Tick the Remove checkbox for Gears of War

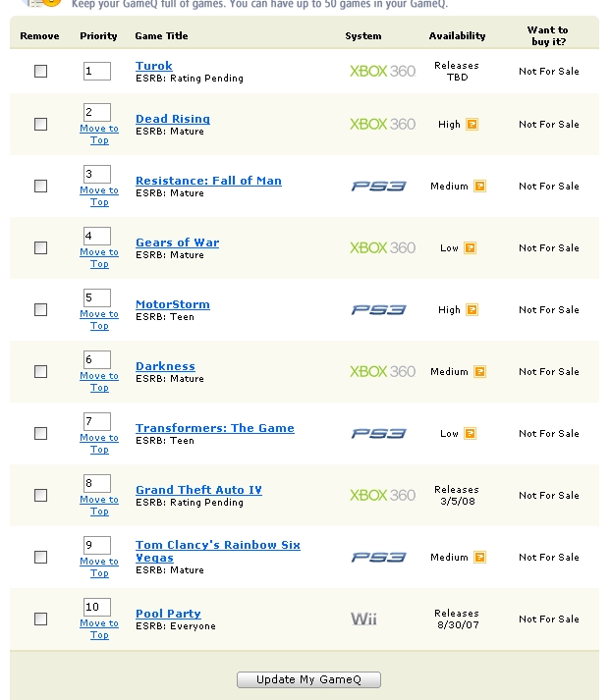(x=40, y=248)
